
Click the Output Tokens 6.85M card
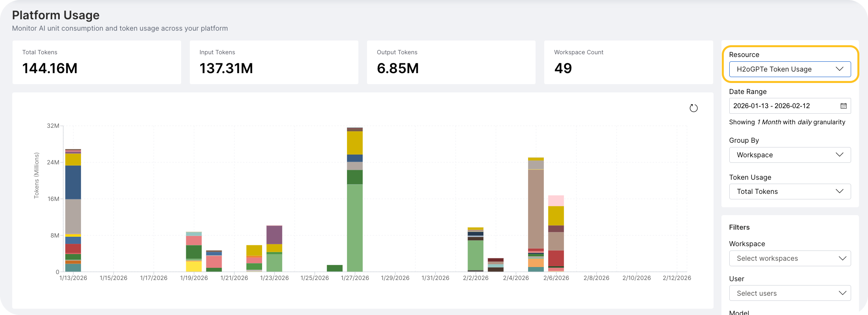[x=451, y=62]
